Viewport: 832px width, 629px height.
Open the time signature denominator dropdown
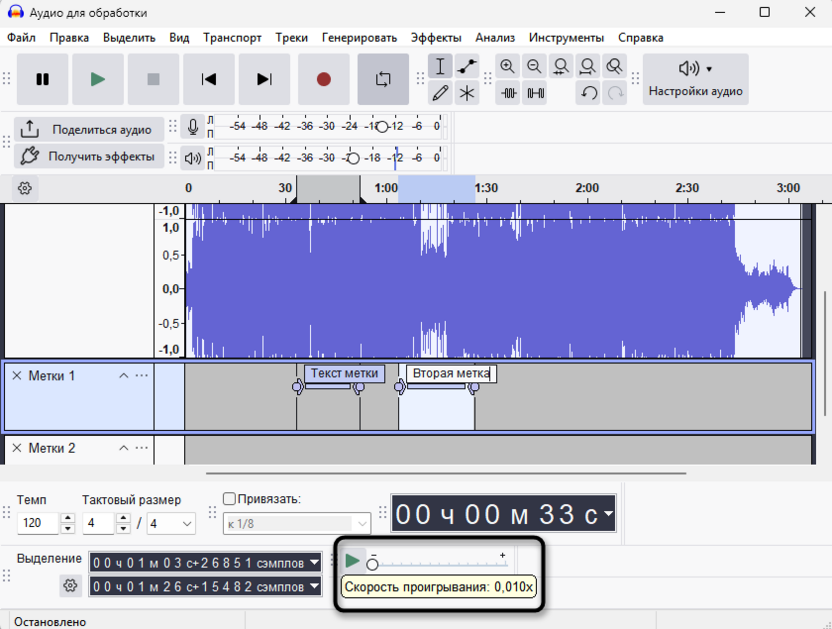171,523
